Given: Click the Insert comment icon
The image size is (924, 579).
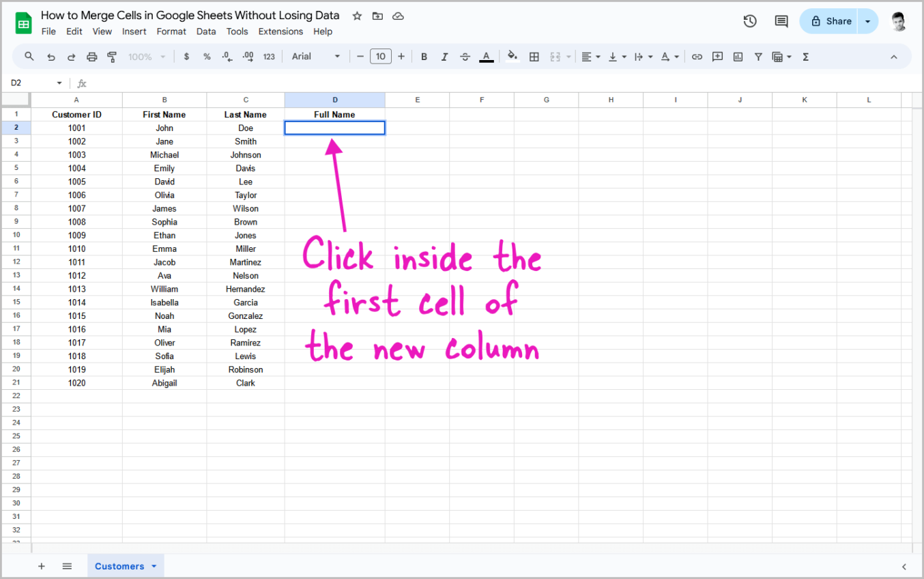Looking at the screenshot, I should [717, 57].
